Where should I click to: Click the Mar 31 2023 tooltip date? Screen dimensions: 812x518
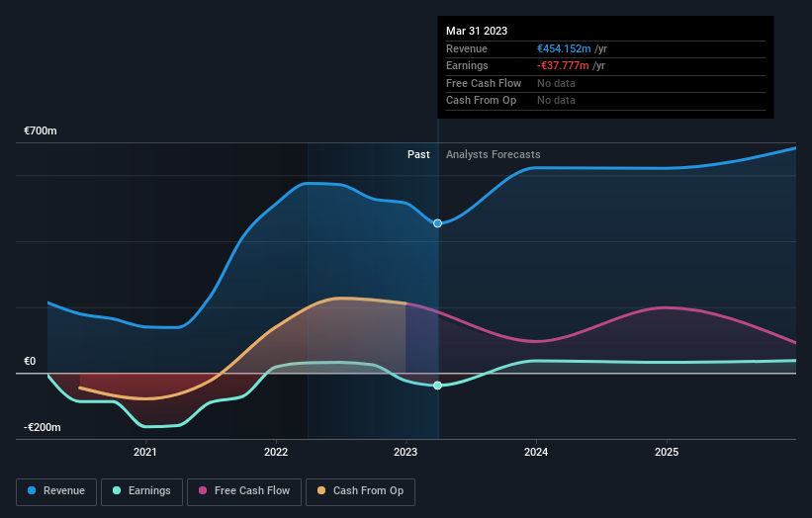[x=477, y=31]
